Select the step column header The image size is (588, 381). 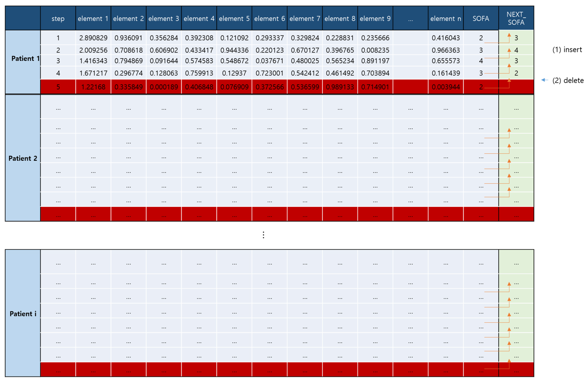pyautogui.click(x=58, y=18)
